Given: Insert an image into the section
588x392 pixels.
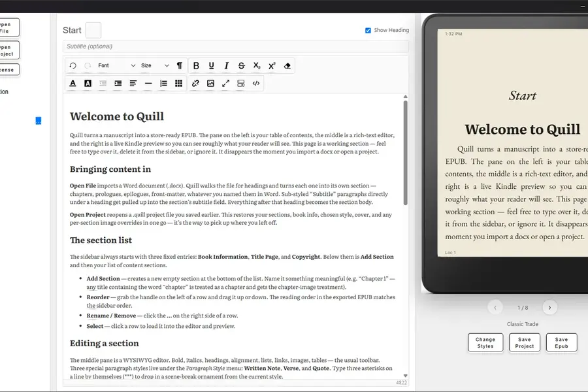Looking at the screenshot, I should (x=210, y=83).
